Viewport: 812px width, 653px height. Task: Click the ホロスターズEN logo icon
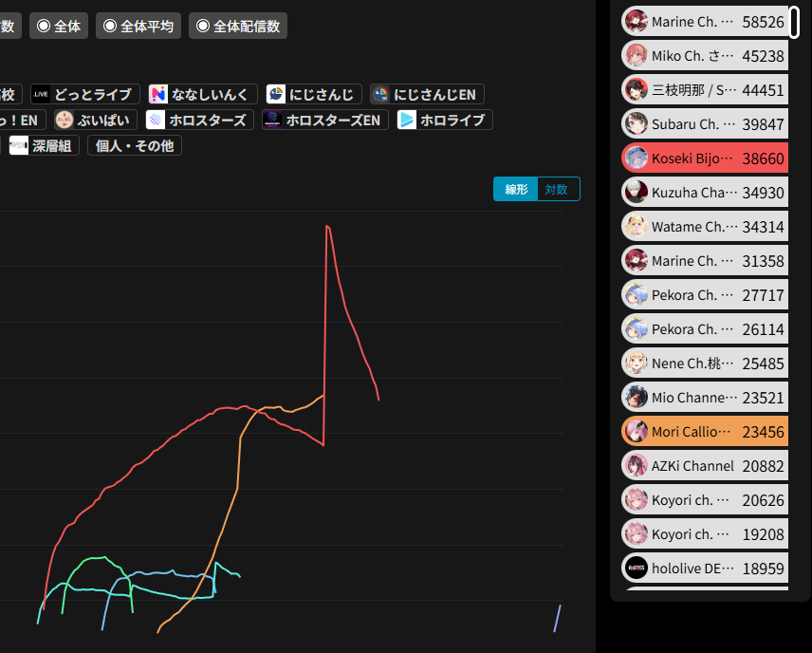tap(272, 120)
